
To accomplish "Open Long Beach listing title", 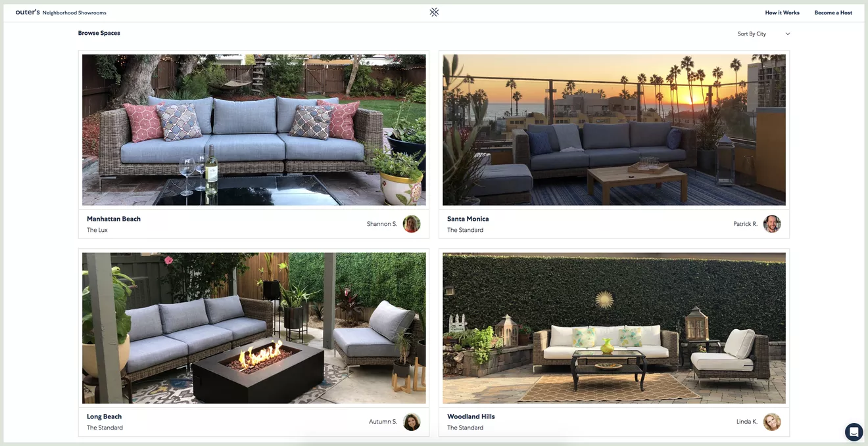I will 104,416.
